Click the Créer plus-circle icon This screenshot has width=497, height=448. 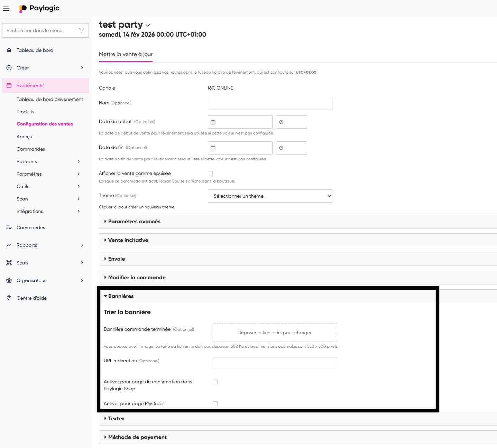(9, 68)
